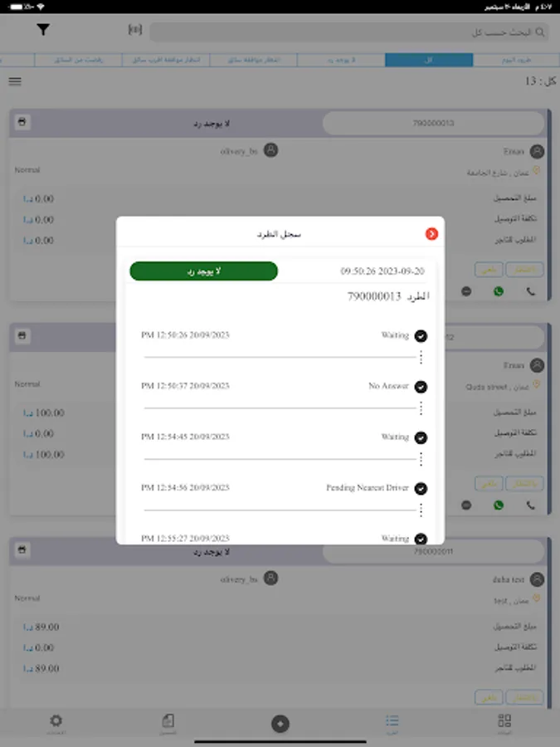The image size is (560, 747).
Task: Tap the barcode scanner icon beside search
Action: (x=135, y=30)
